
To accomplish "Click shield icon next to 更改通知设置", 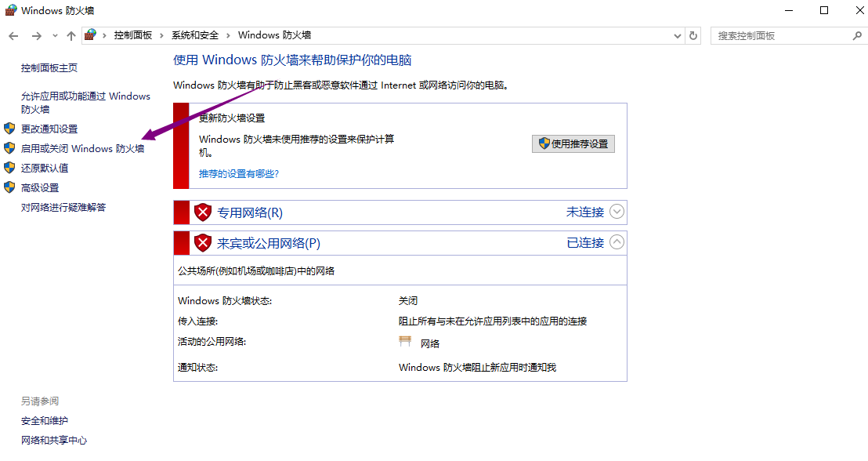I will coord(9,129).
